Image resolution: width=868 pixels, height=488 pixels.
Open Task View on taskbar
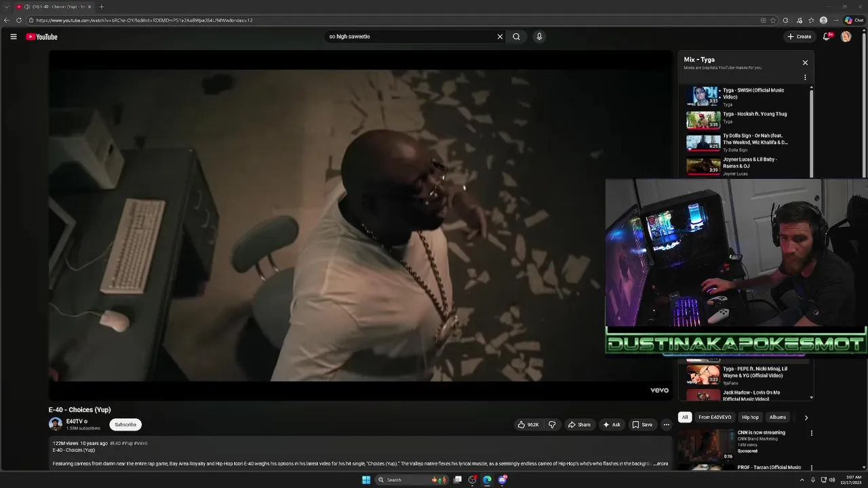458,480
